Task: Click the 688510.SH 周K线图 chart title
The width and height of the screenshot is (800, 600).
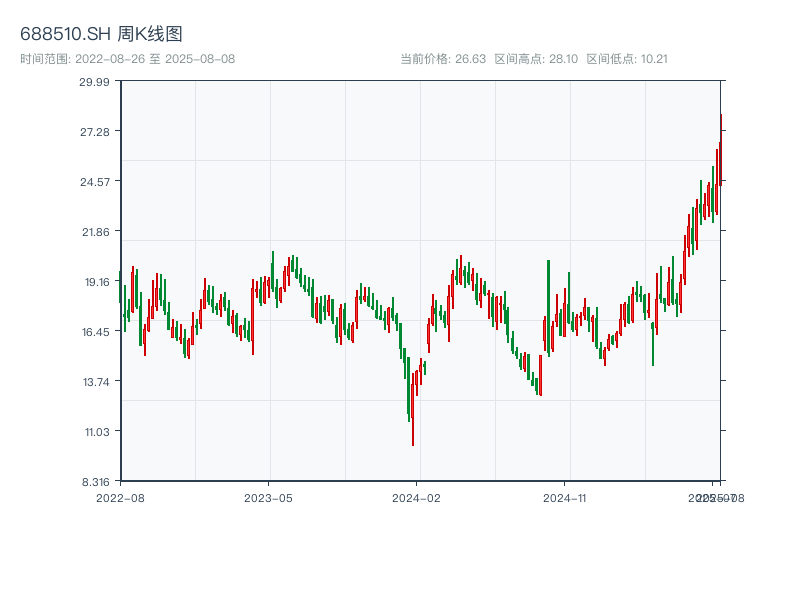Action: coord(101,35)
